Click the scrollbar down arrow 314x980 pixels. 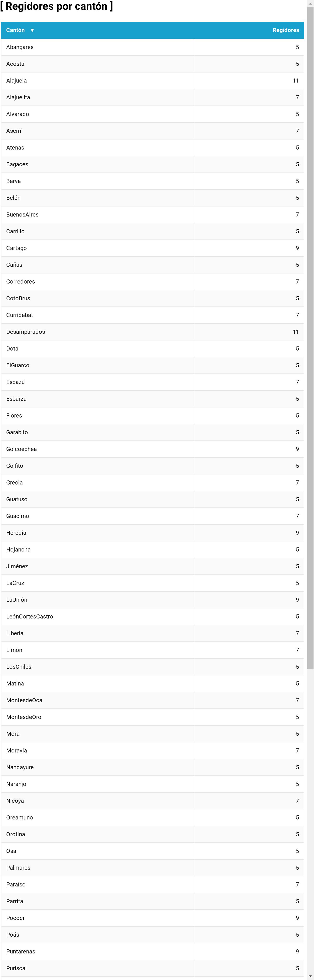pyautogui.click(x=310, y=977)
